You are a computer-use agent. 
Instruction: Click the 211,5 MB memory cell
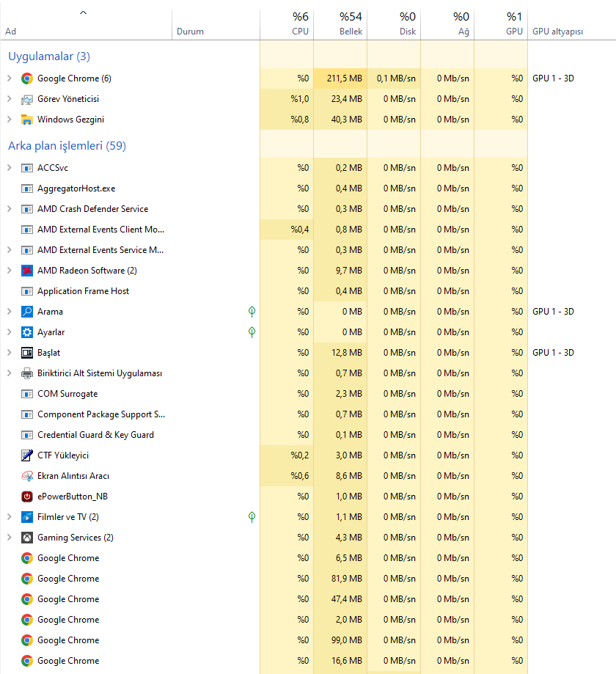(x=340, y=78)
